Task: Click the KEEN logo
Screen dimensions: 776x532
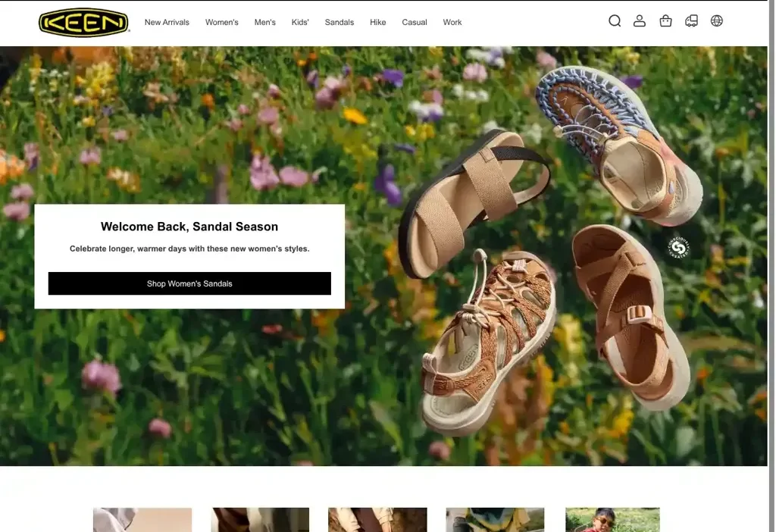Action: click(x=83, y=22)
